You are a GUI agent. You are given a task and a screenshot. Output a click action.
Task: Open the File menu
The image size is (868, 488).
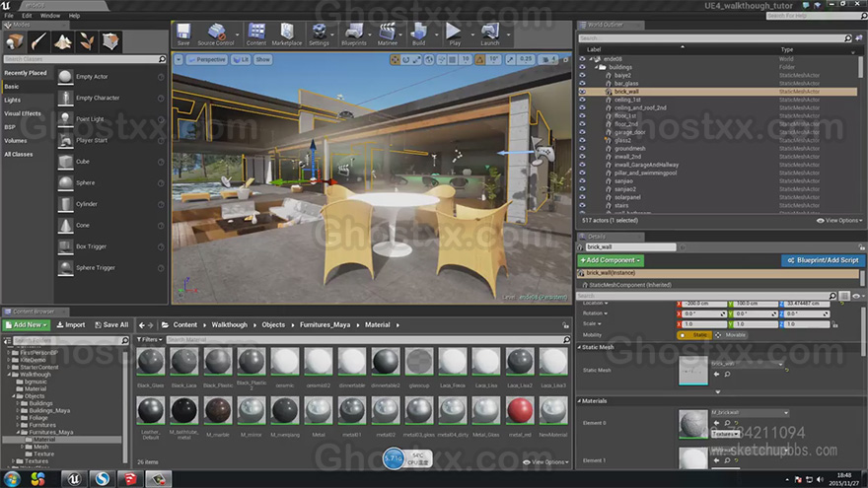(x=9, y=16)
